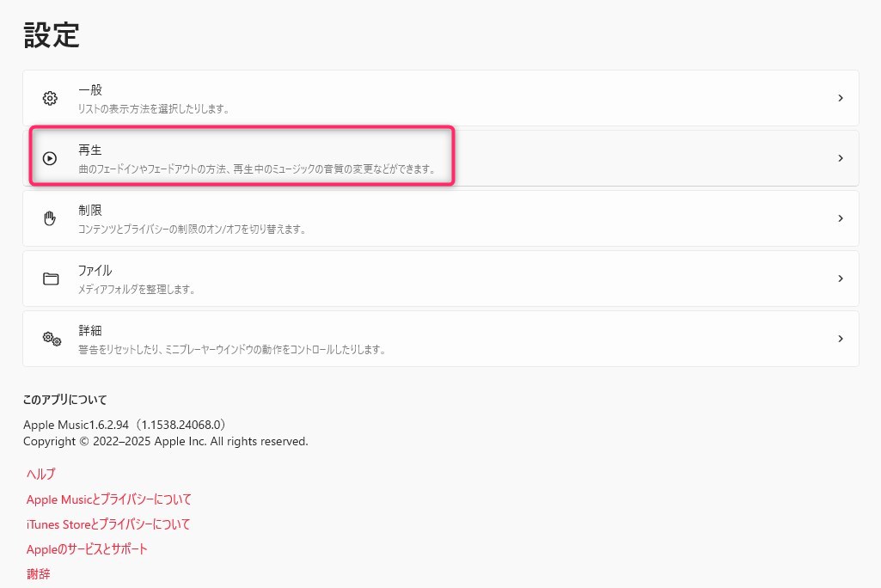Expand the ファイル row chevron arrow
The width and height of the screenshot is (881, 588).
(840, 279)
